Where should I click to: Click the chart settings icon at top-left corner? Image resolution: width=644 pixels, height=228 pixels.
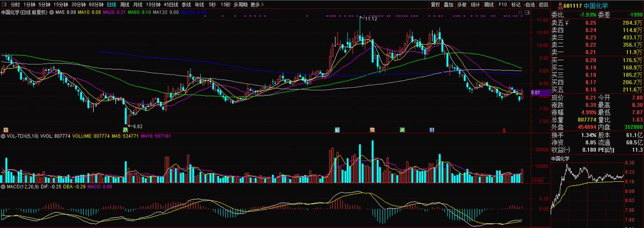coord(4,4)
